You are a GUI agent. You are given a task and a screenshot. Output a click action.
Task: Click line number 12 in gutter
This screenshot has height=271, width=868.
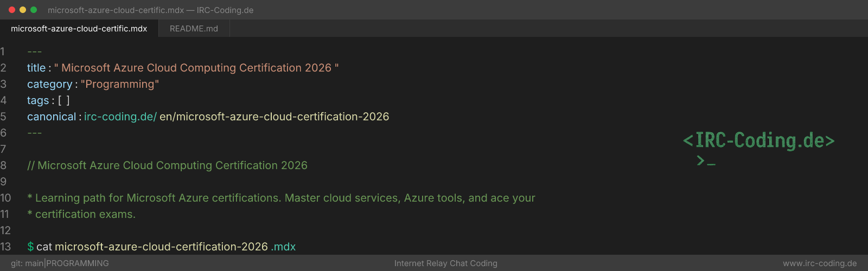click(x=5, y=230)
